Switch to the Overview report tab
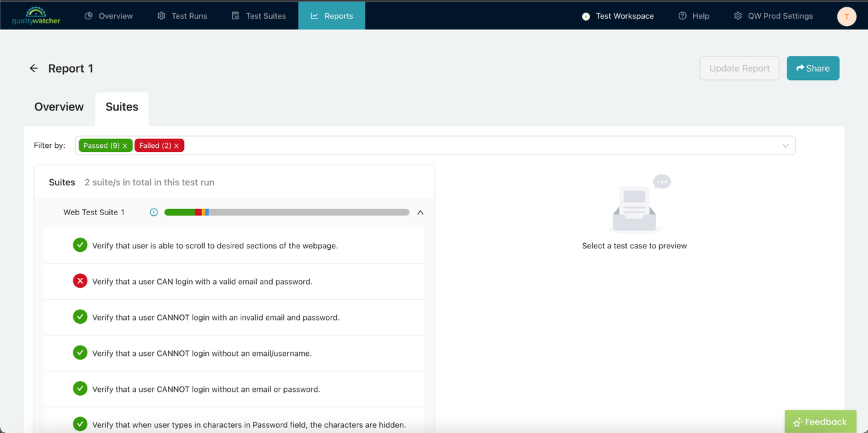The image size is (868, 433). 59,107
